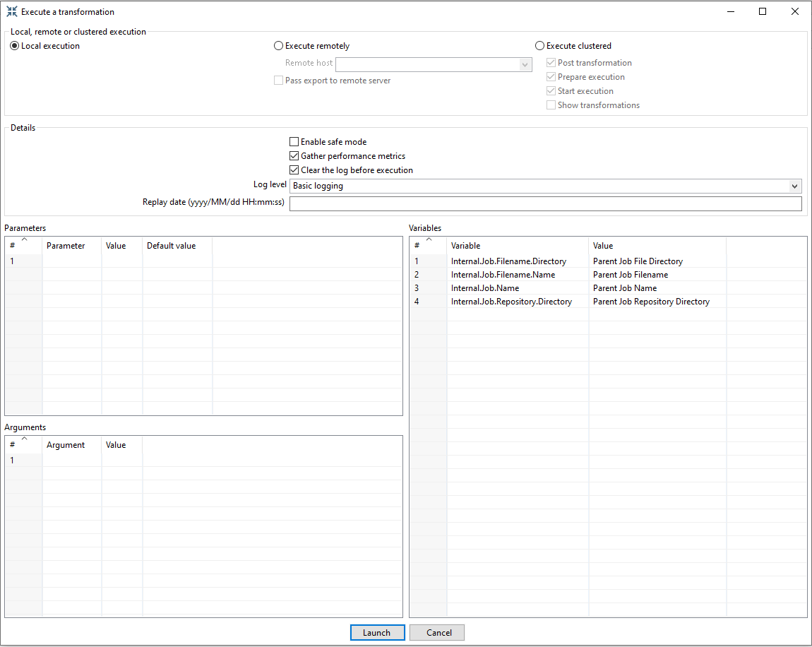Image resolution: width=812 pixels, height=647 pixels.
Task: Close the Execute a transformation dialog
Action: coord(795,11)
